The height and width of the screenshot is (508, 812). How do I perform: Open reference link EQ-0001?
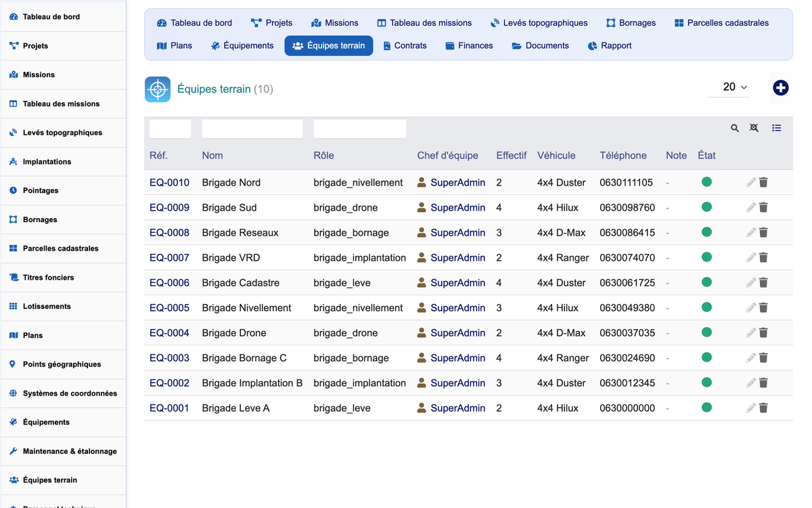(169, 408)
